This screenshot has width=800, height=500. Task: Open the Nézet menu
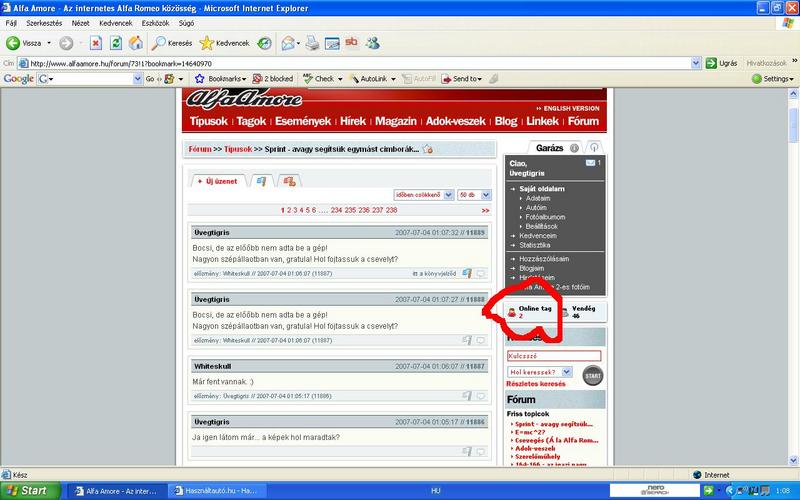[x=80, y=23]
